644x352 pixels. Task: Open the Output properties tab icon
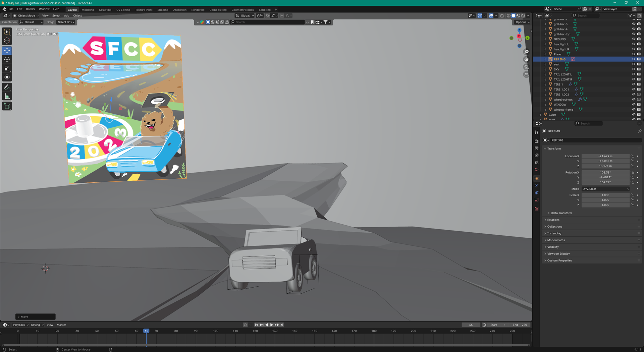point(536,148)
